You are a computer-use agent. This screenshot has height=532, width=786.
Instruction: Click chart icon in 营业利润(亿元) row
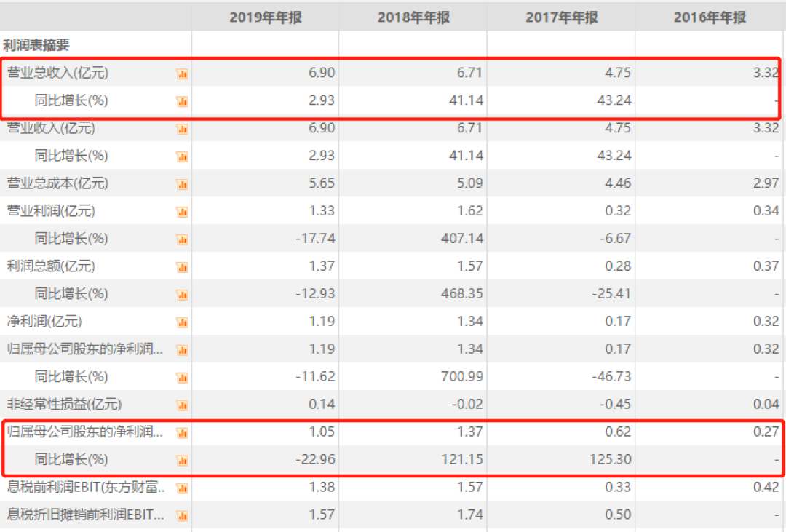tap(182, 212)
